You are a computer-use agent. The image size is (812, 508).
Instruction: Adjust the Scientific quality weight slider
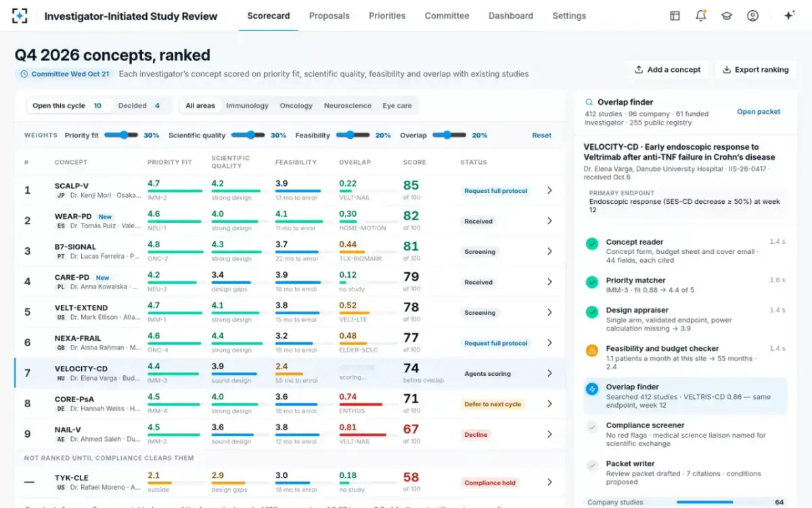click(x=248, y=135)
